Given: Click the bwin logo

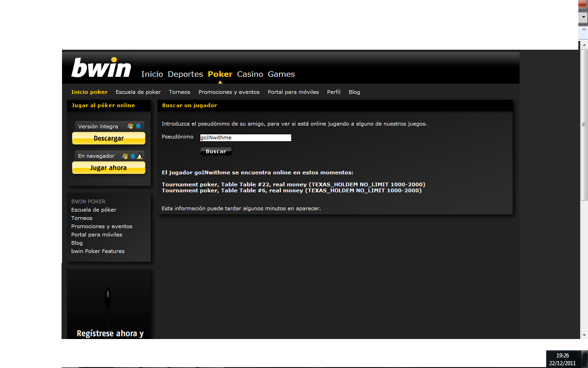Looking at the screenshot, I should (101, 68).
